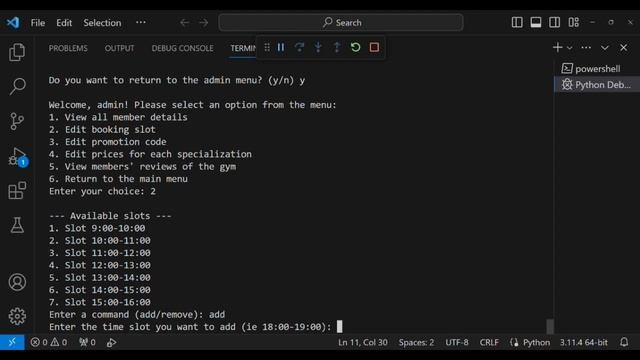Open the Customize Layout options
The height and width of the screenshot is (360, 640).
[573, 22]
